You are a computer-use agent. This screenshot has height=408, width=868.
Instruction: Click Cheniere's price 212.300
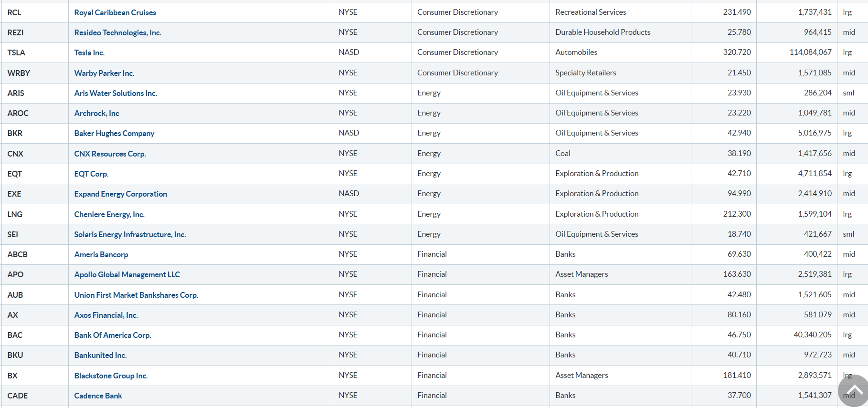tap(737, 214)
